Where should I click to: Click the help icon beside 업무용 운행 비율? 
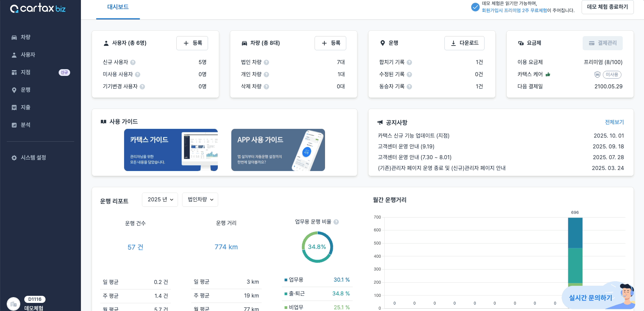click(x=336, y=222)
